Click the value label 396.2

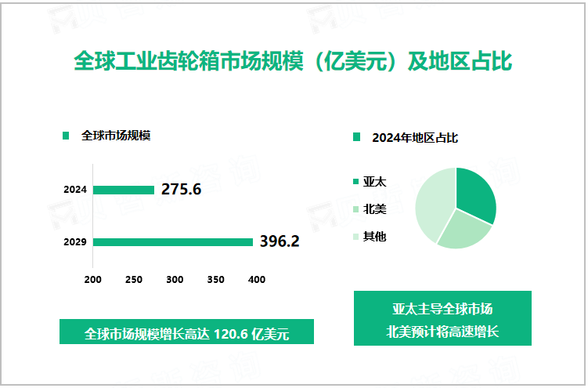[280, 241]
